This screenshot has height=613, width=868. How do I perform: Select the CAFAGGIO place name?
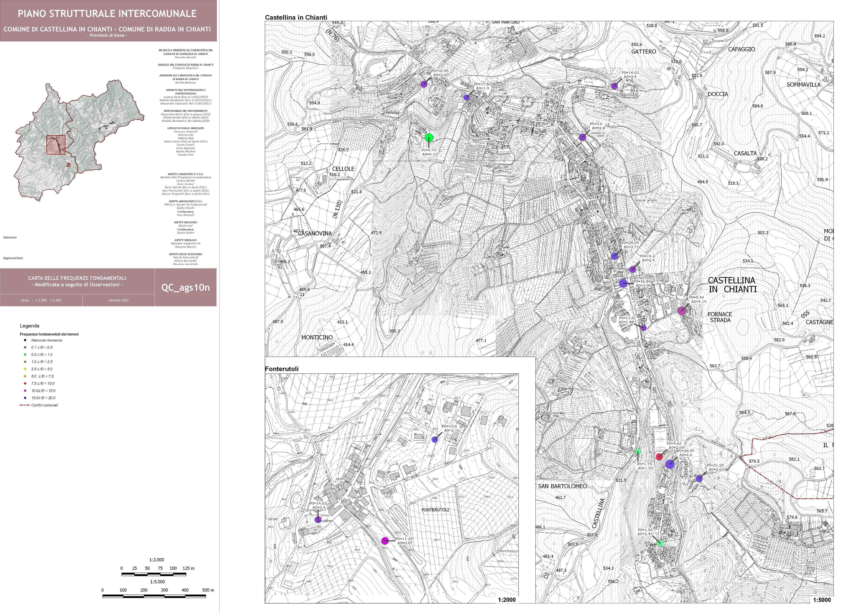pyautogui.click(x=741, y=49)
